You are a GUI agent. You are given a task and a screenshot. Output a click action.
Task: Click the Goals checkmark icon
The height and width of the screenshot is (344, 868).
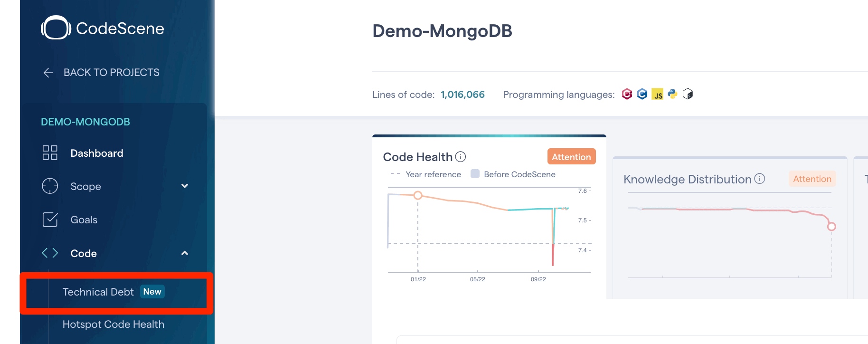tap(50, 220)
